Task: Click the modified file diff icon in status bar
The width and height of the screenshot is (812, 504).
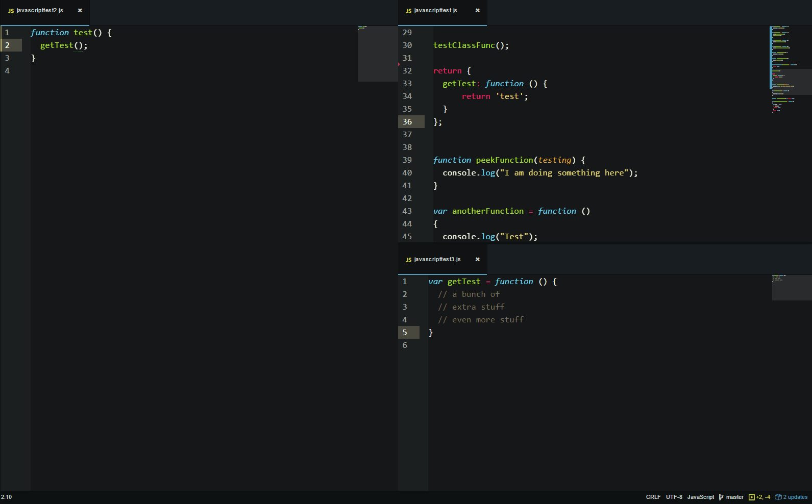Action: [x=751, y=497]
